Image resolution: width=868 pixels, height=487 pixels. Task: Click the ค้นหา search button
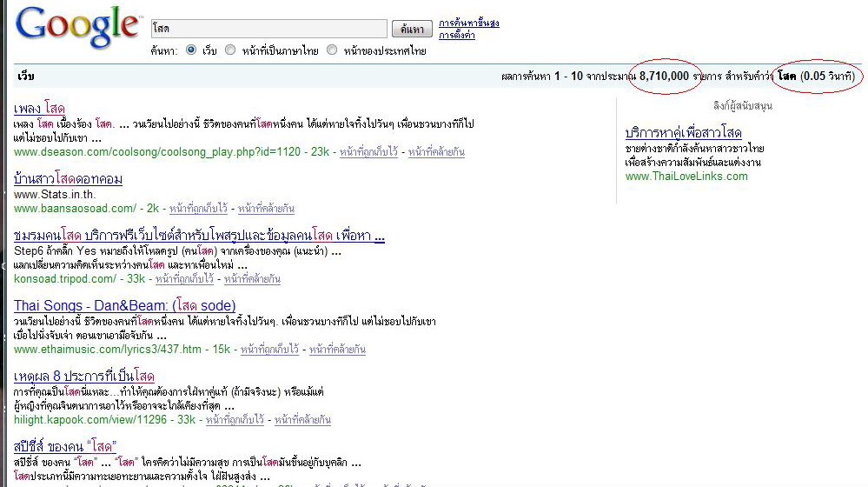(412, 29)
